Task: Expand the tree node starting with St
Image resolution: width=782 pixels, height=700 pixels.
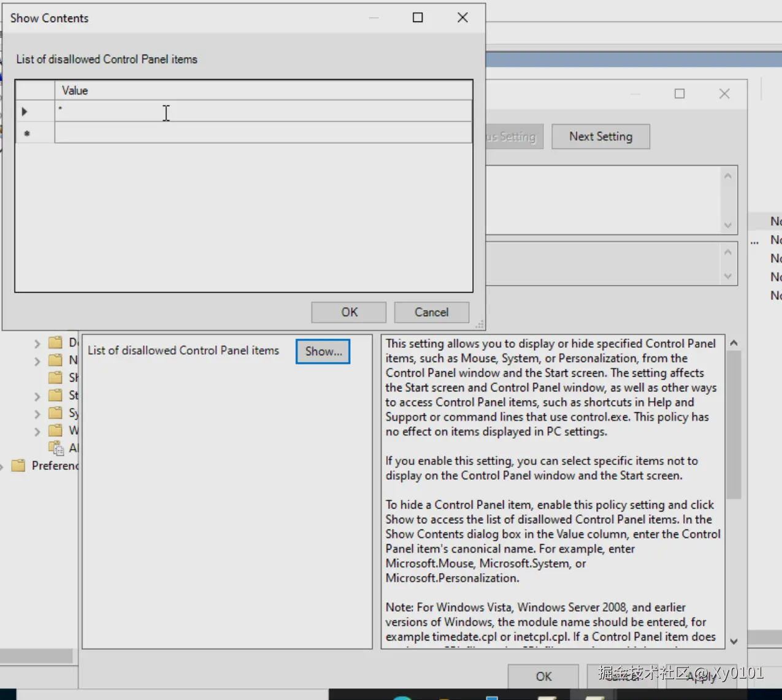Action: pos(37,396)
